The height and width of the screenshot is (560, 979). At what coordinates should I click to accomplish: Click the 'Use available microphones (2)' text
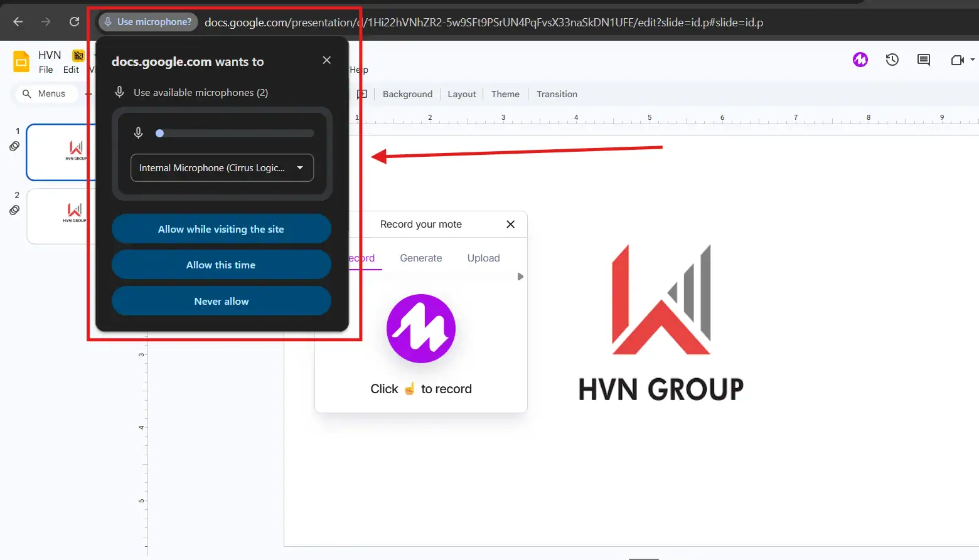201,93
